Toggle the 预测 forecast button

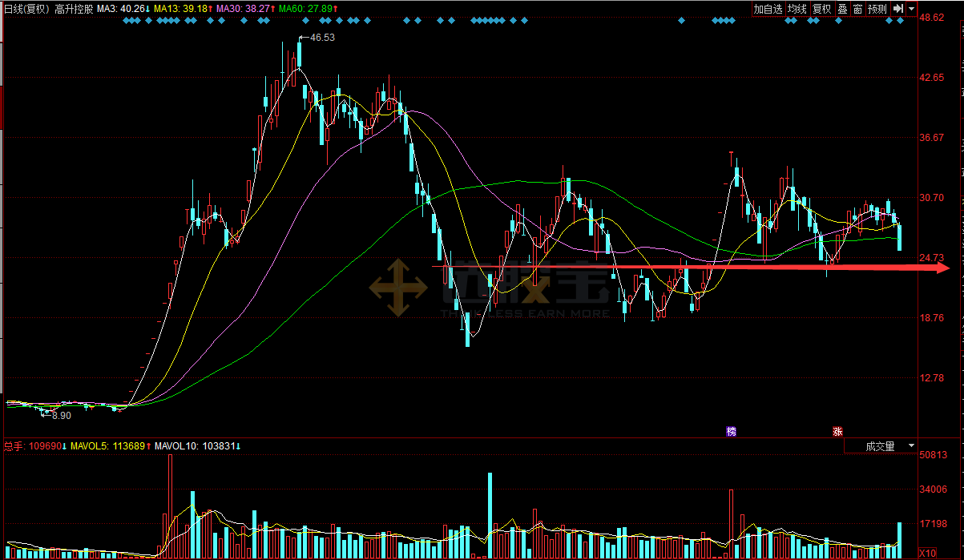coord(877,9)
